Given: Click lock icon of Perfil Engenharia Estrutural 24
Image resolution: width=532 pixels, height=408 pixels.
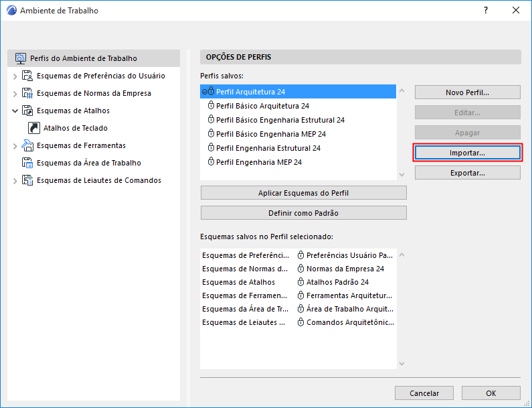Looking at the screenshot, I should [211, 148].
